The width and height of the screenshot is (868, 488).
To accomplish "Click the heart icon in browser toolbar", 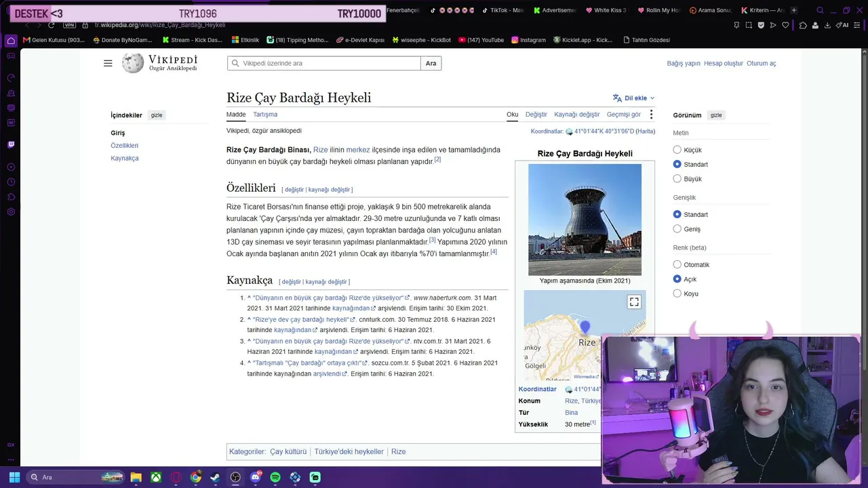I will pyautogui.click(x=785, y=25).
